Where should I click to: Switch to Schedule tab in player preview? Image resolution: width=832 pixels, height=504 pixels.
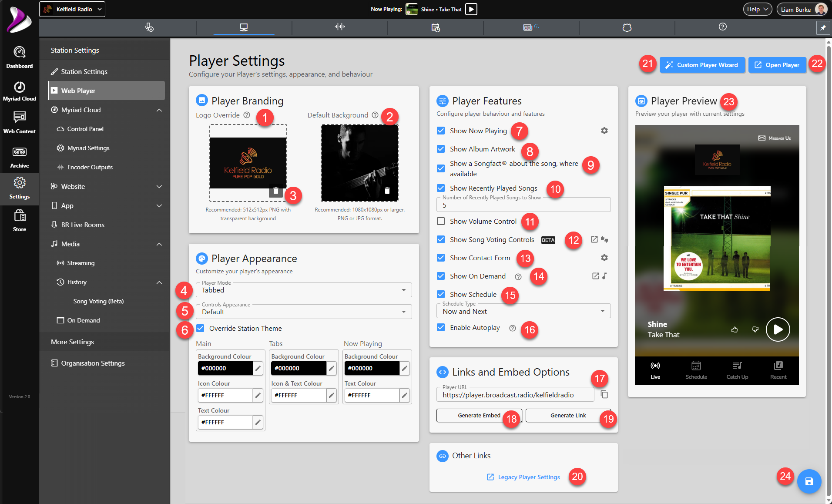[x=696, y=370]
